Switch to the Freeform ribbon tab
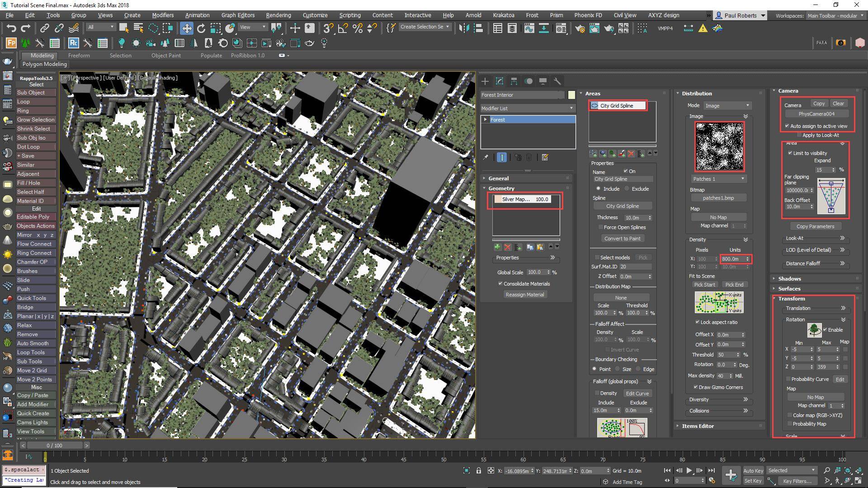This screenshot has height=488, width=868. (x=79, y=55)
